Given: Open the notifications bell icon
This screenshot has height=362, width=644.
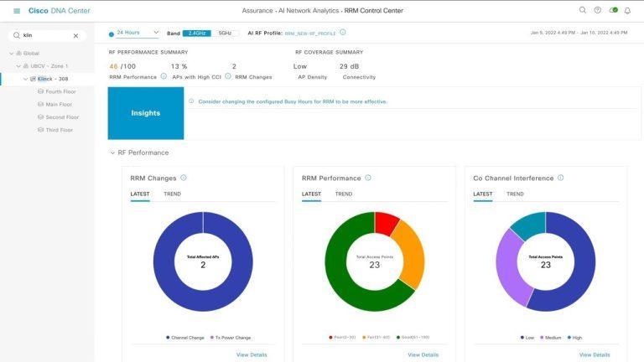Looking at the screenshot, I should (627, 11).
